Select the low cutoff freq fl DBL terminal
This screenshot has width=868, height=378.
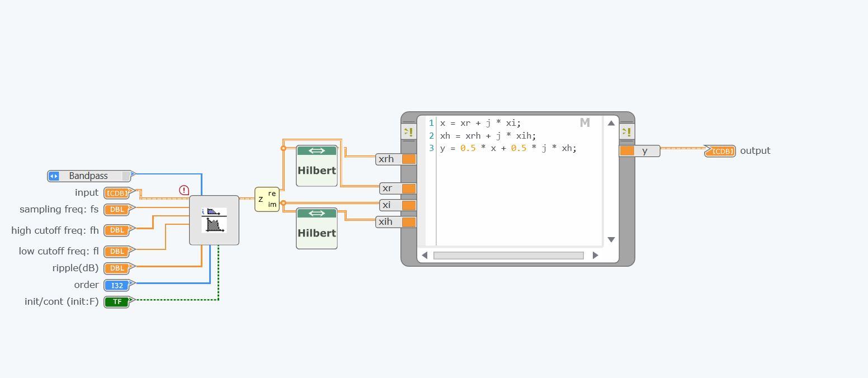click(x=118, y=251)
